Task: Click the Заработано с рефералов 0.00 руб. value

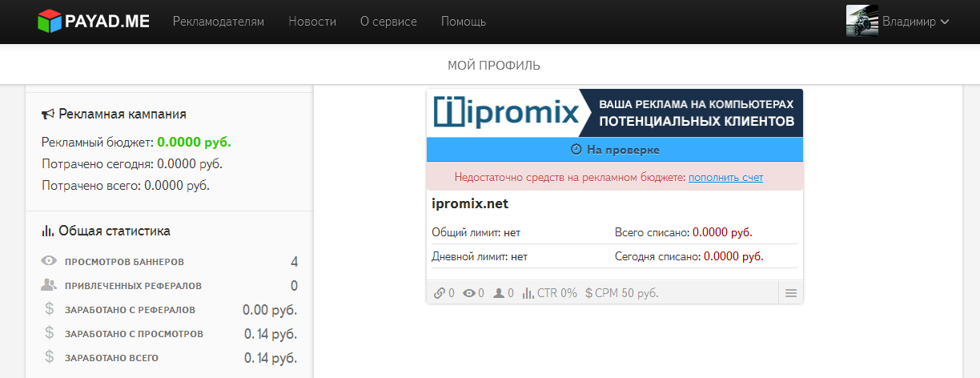Action: (x=270, y=309)
